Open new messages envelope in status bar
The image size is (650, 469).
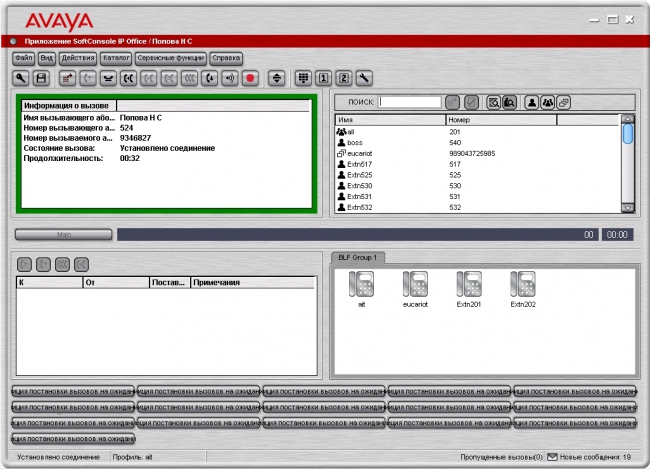[552, 457]
